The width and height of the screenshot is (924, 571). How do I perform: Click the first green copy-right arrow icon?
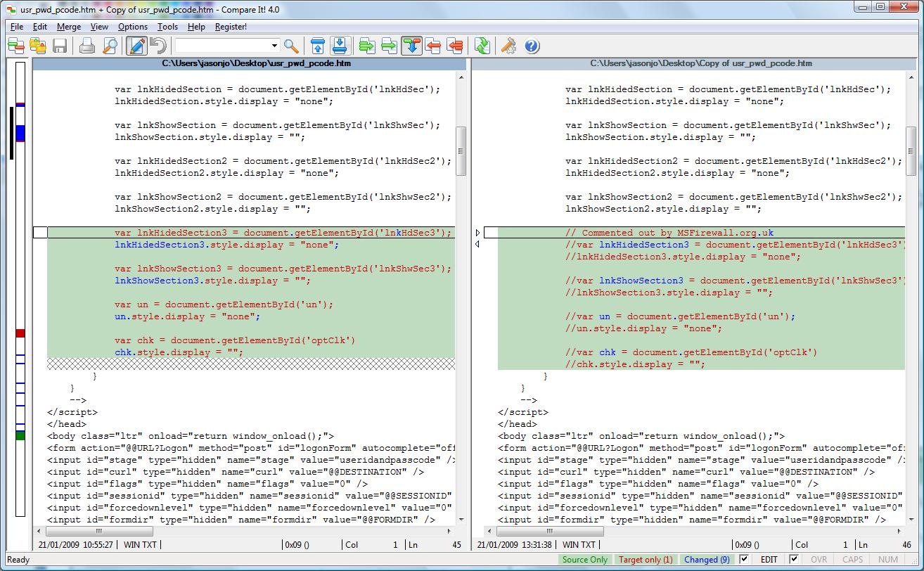[366, 46]
